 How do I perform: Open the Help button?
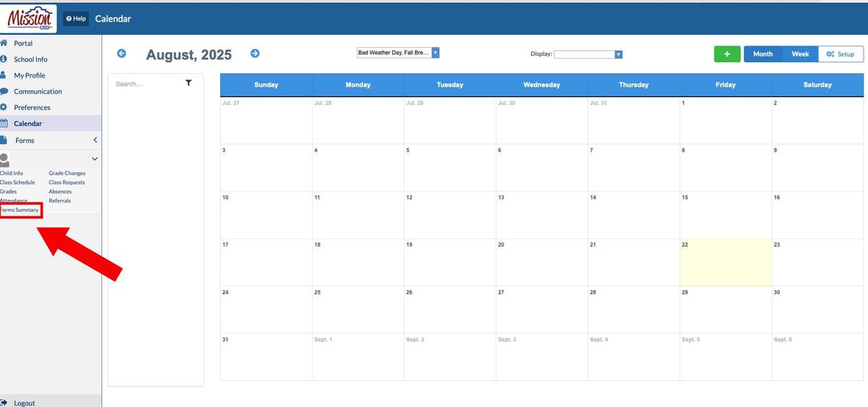pyautogui.click(x=75, y=18)
